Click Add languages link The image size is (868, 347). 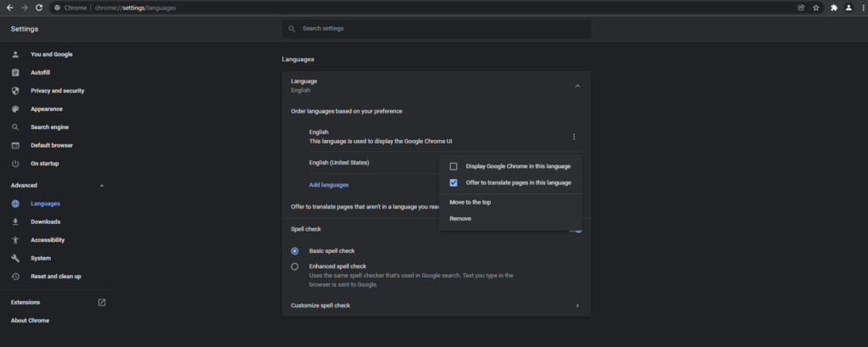(x=329, y=185)
